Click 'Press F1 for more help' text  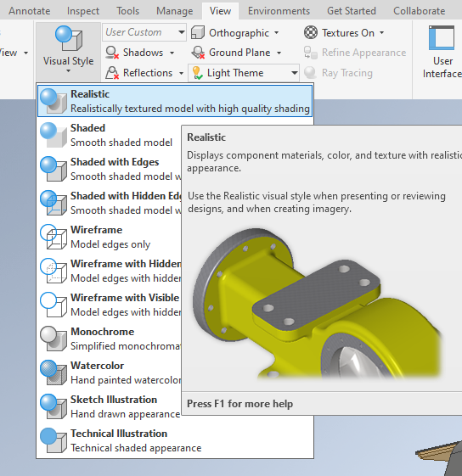point(239,404)
